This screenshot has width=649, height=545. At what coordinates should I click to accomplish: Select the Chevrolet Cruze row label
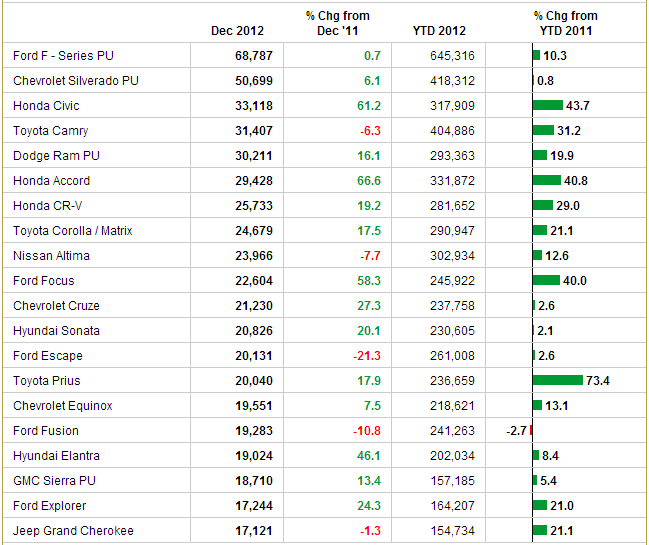56,306
